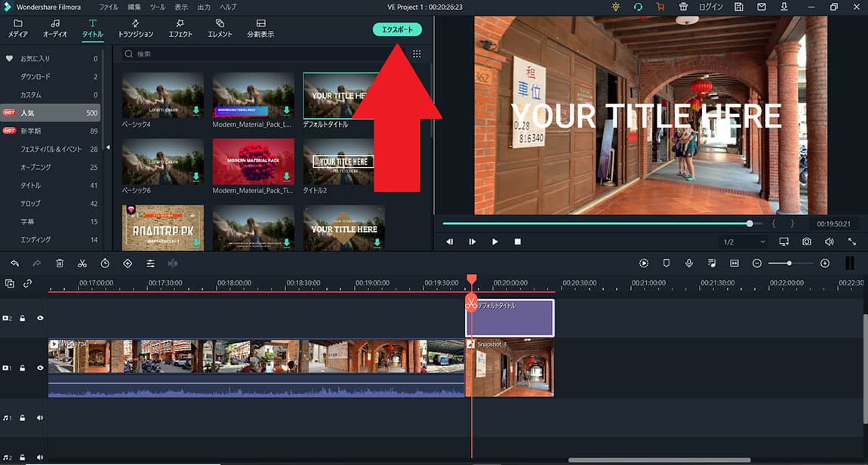868x465 pixels.
Task: Toggle visibility eye of video track 2
Action: coord(40,319)
